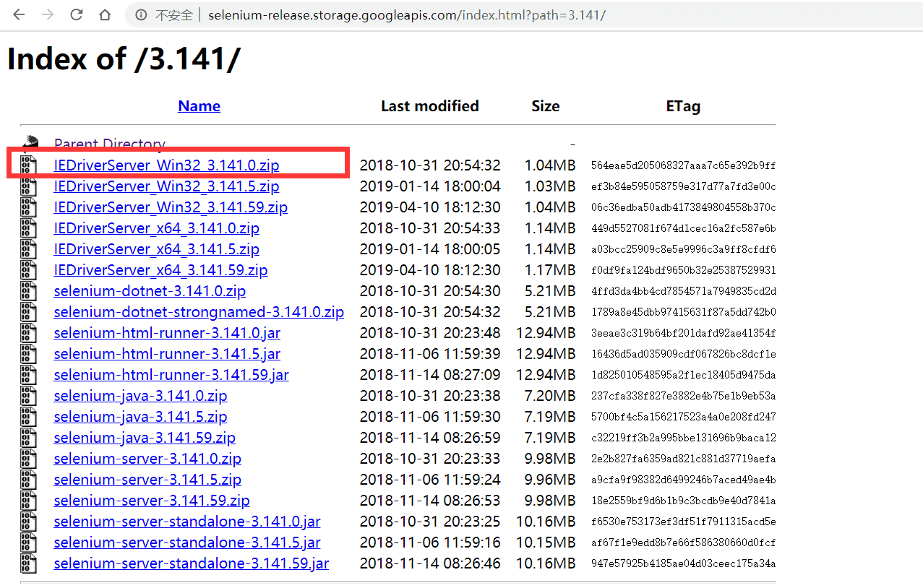The width and height of the screenshot is (923, 588).
Task: Download selenium-server-standalone-3.141.59.jar
Action: pyautogui.click(x=192, y=563)
